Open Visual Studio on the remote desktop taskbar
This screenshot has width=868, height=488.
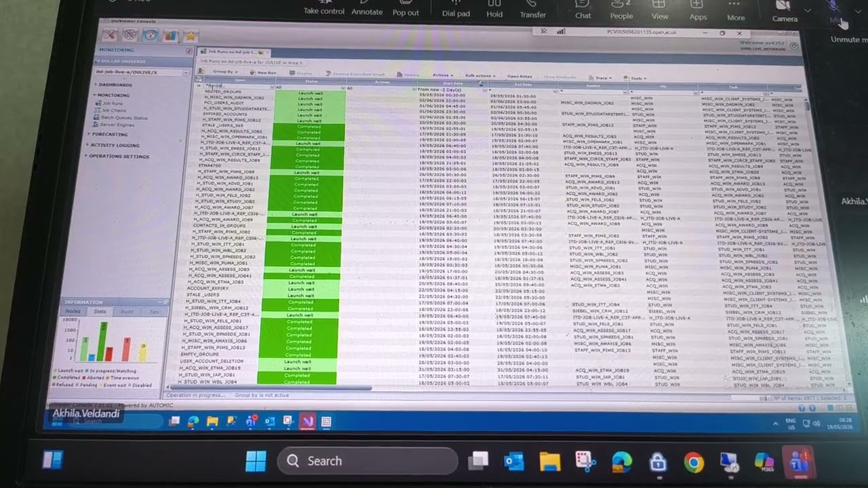tap(308, 422)
